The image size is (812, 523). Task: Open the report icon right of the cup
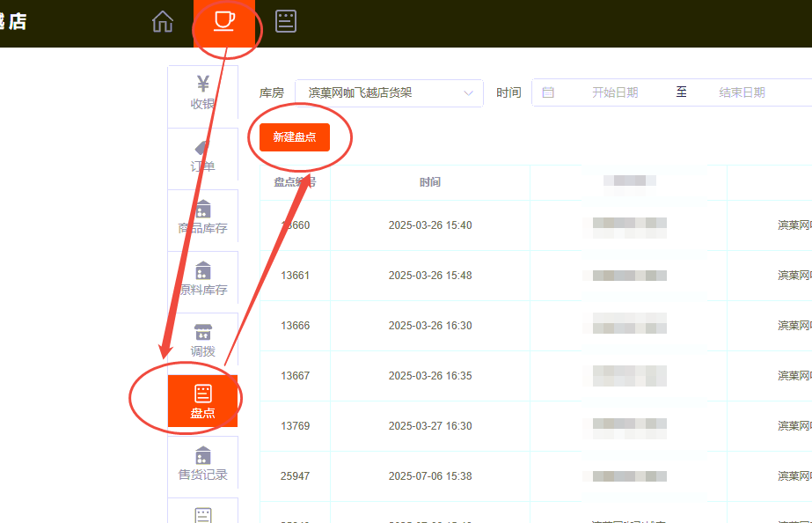286,21
